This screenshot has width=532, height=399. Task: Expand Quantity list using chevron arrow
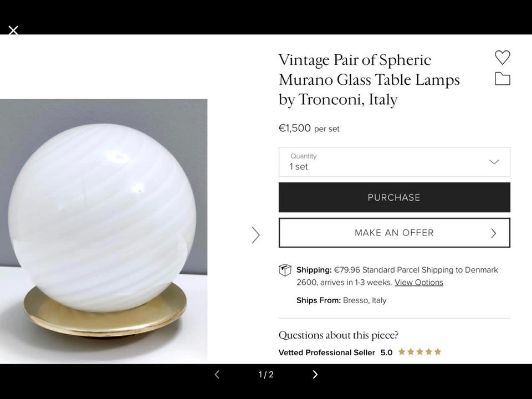point(494,162)
